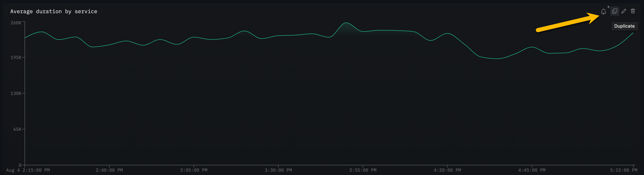This screenshot has height=175, width=644.
Task: Click the 4:20:00 PM time label
Action: 447,170
